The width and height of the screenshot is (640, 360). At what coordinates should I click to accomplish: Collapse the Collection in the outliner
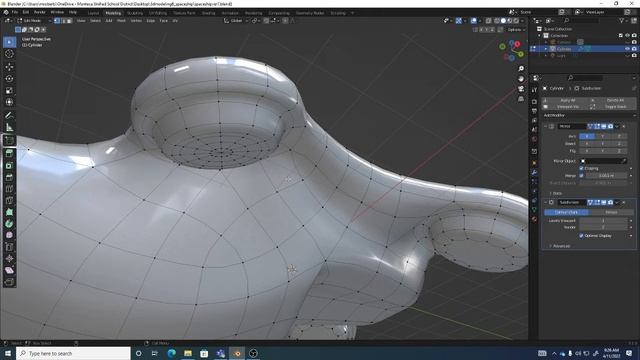click(540, 36)
